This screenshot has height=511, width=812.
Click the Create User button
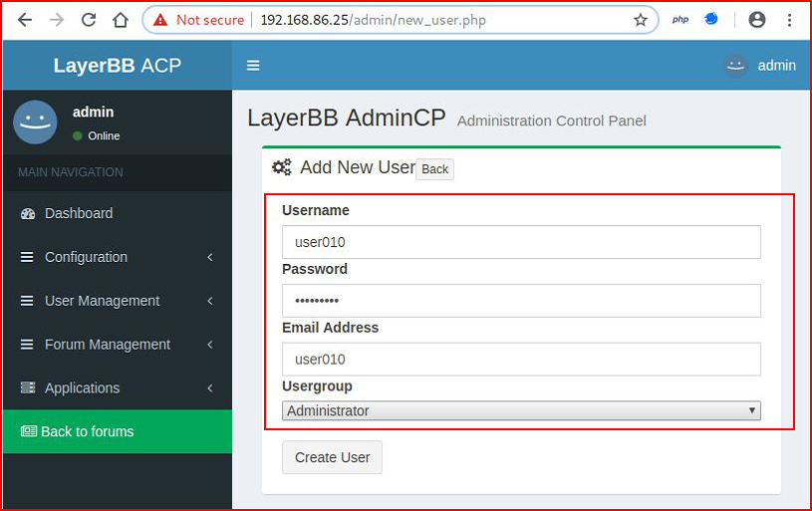[x=332, y=457]
